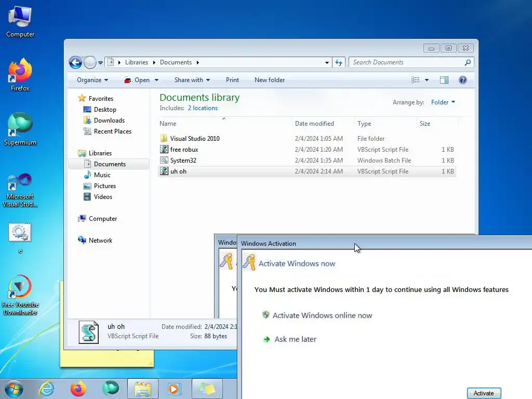Open the view options dropdown arrow
Image resolution: width=532 pixels, height=399 pixels.
pyautogui.click(x=427, y=80)
